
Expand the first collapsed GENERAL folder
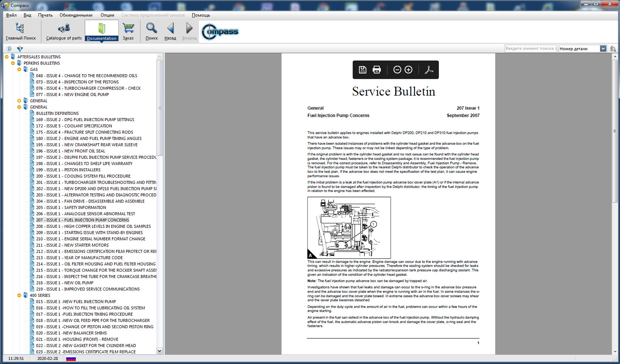(19, 101)
